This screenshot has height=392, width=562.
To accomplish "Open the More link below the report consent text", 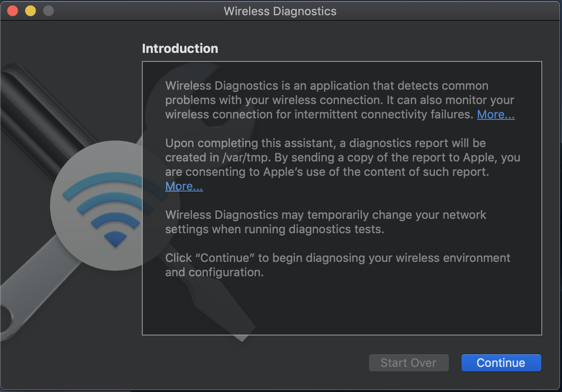I will pyautogui.click(x=184, y=186).
